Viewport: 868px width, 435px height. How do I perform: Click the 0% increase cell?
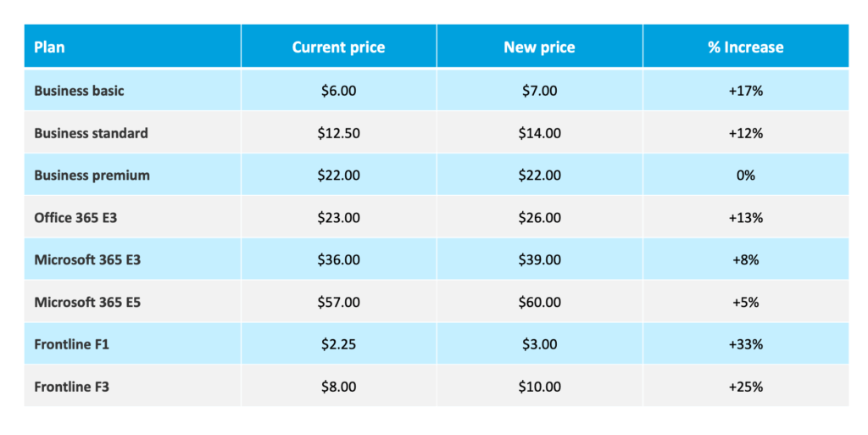[745, 175]
